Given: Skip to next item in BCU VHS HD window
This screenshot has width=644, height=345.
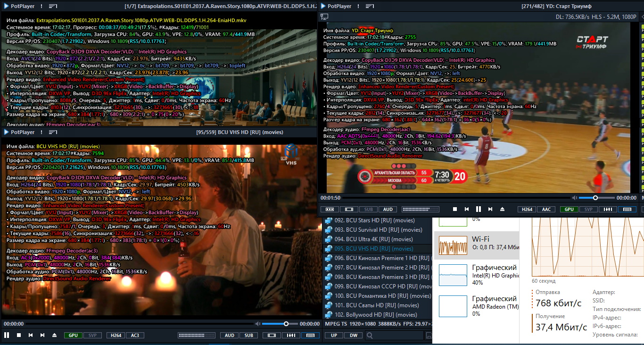Looking at the screenshot, I should [x=42, y=335].
